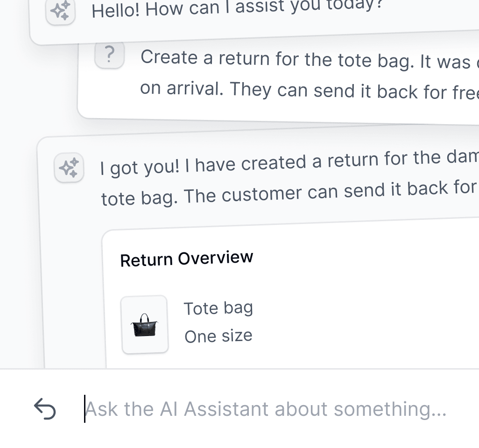Click the "tote bag. The customer can send" line
This screenshot has width=479, height=448.
(x=289, y=192)
